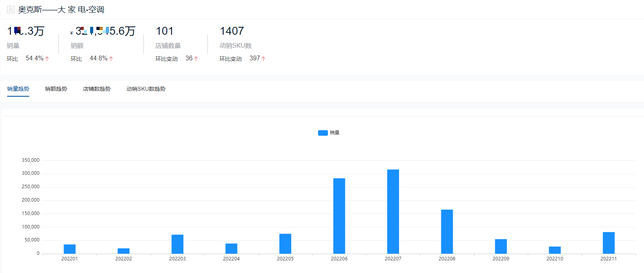
Task: Click the up arrow next to 54.4%
Action: pos(47,59)
